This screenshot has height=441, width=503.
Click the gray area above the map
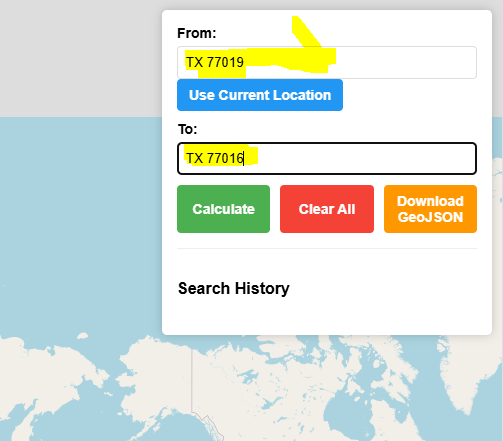80,58
